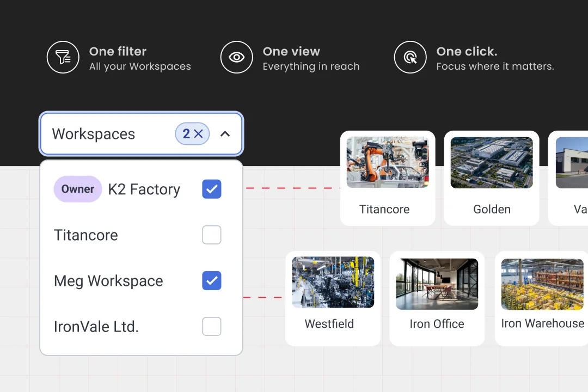This screenshot has width=588, height=392.
Task: Clear the 2 selected workspaces badge
Action: click(x=192, y=133)
